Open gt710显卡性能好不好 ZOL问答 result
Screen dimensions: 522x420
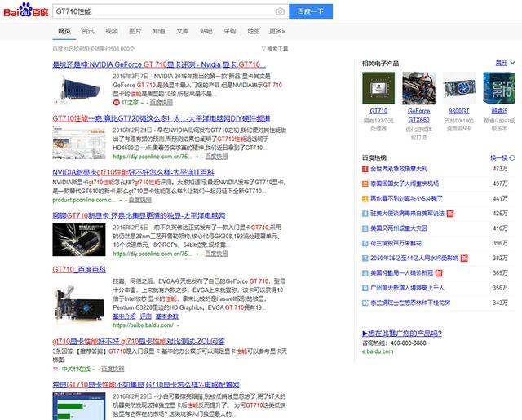click(139, 342)
